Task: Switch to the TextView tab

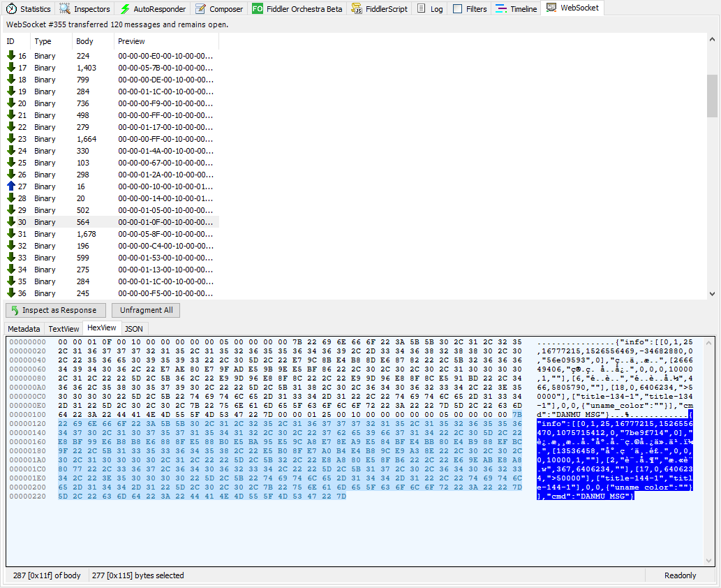Action: click(64, 328)
